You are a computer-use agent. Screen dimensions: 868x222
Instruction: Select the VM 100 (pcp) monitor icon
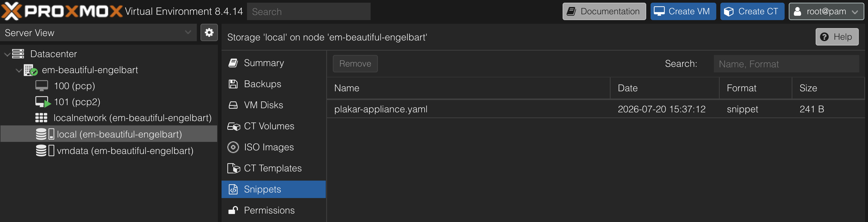[42, 86]
